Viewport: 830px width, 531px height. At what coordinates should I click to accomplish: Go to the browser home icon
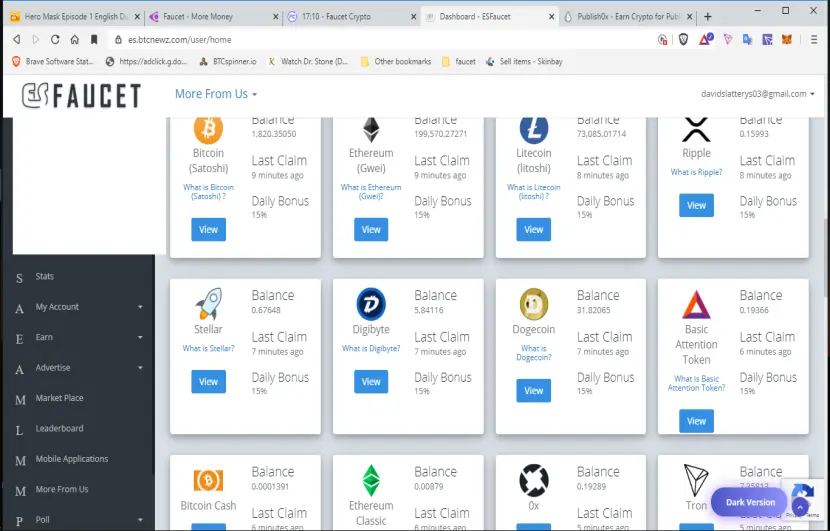coord(75,40)
